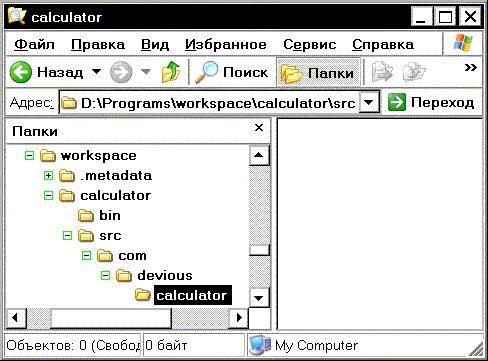This screenshot has width=488, height=361.
Task: Collapse the src tree node
Action: tap(67, 236)
